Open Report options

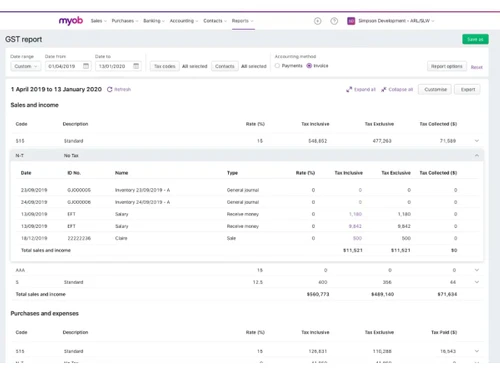click(x=447, y=66)
